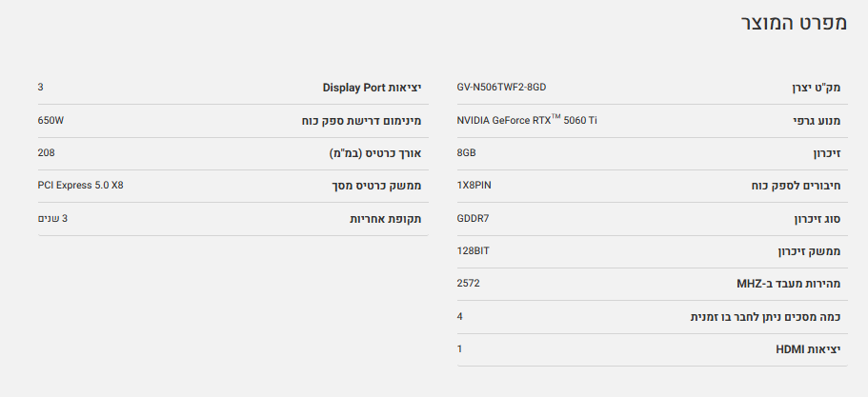Click the 'תקופת אחריות' warranty label
This screenshot has width=868, height=397.
385,219
